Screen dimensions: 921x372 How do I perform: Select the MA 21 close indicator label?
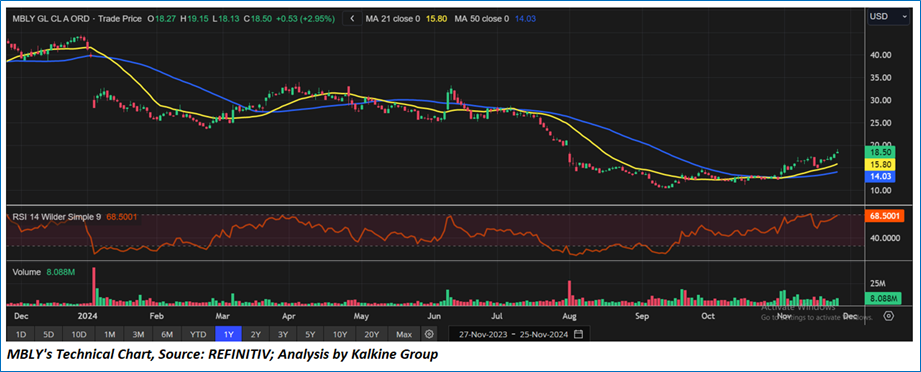(392, 19)
